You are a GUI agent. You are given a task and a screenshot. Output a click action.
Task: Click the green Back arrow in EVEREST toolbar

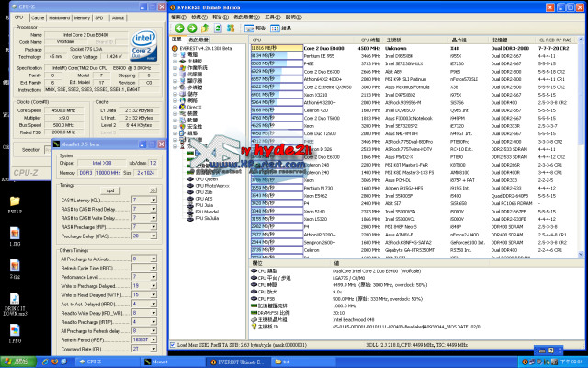click(179, 29)
